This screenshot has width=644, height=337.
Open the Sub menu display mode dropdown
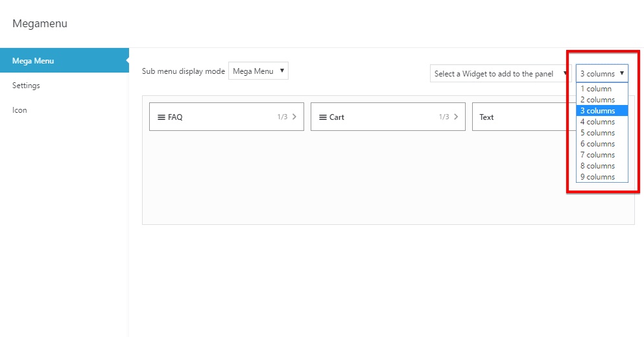258,71
